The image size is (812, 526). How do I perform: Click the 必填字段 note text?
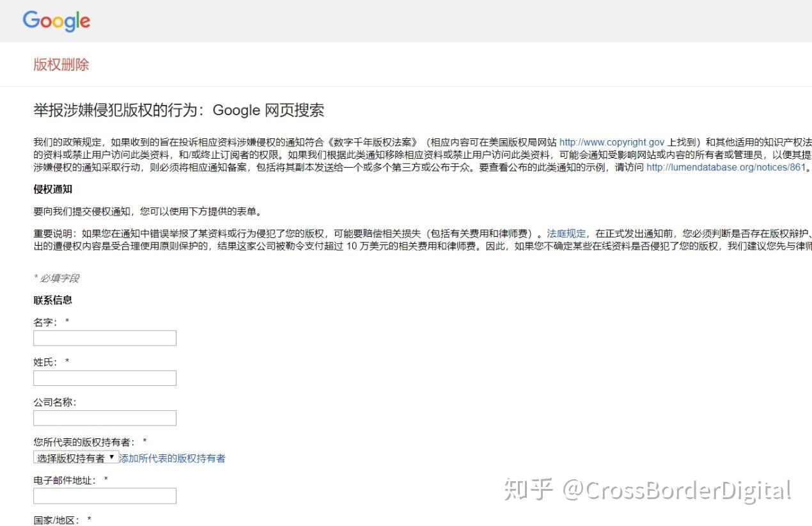[x=56, y=278]
